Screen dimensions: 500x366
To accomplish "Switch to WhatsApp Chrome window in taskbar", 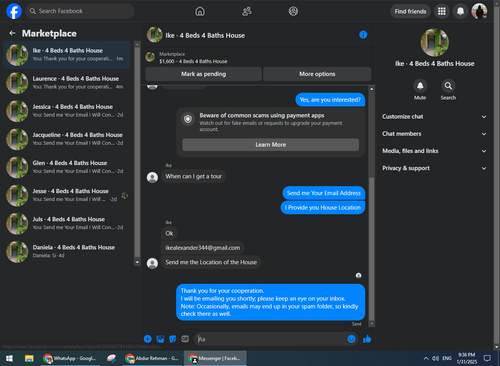I will pyautogui.click(x=70, y=358).
